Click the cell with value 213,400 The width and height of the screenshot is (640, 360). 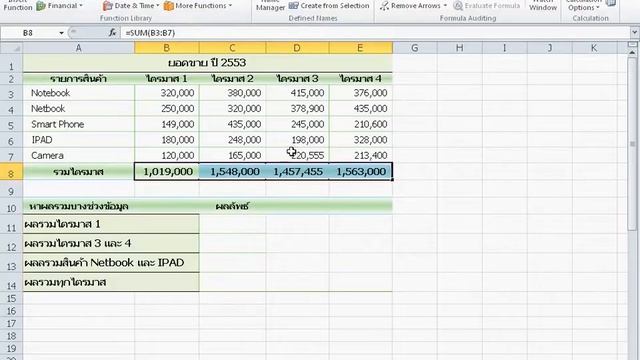[360, 156]
